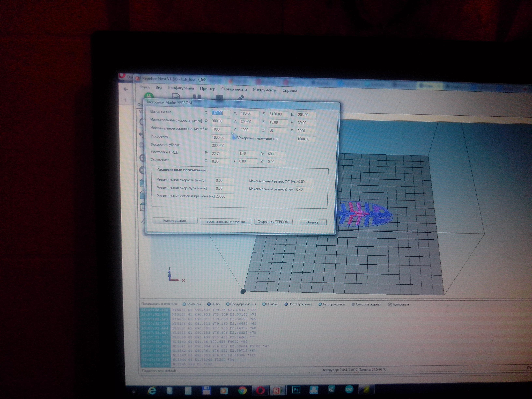The image size is (532, 399).
Task: Open Google Chrome from the taskbar
Action: point(242,391)
